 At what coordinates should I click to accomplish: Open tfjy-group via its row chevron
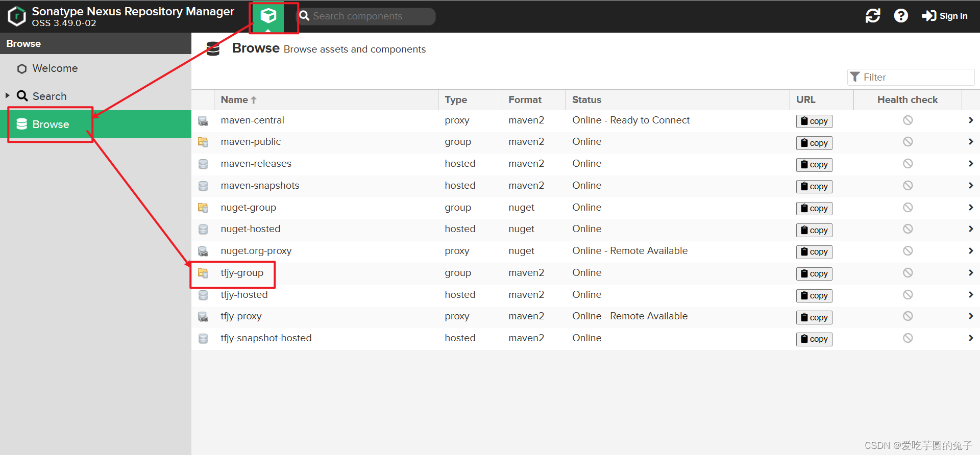pyautogui.click(x=971, y=273)
